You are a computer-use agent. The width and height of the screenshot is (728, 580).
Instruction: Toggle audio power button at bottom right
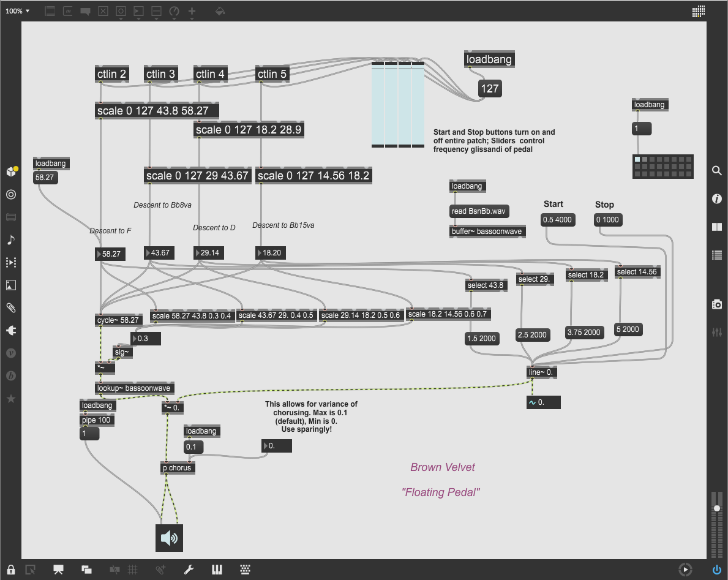(x=717, y=570)
